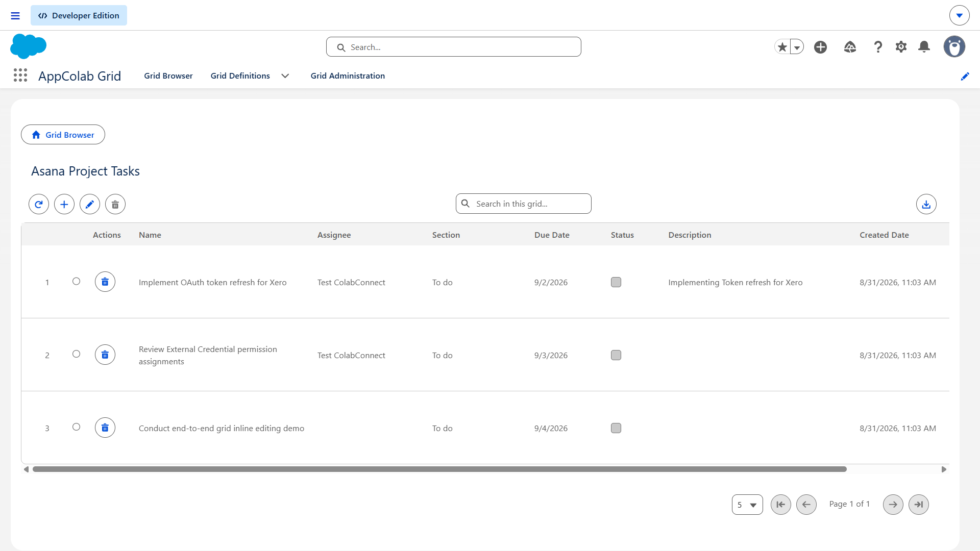Click the Created Date column header
This screenshot has width=980, height=551.
884,235
